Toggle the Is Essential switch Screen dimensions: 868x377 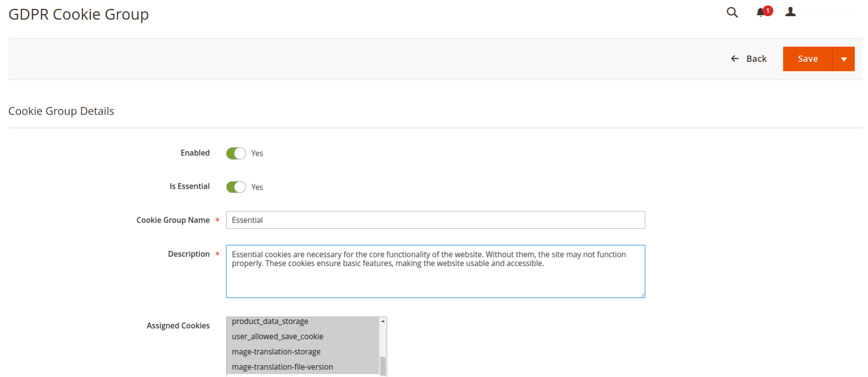(x=236, y=187)
